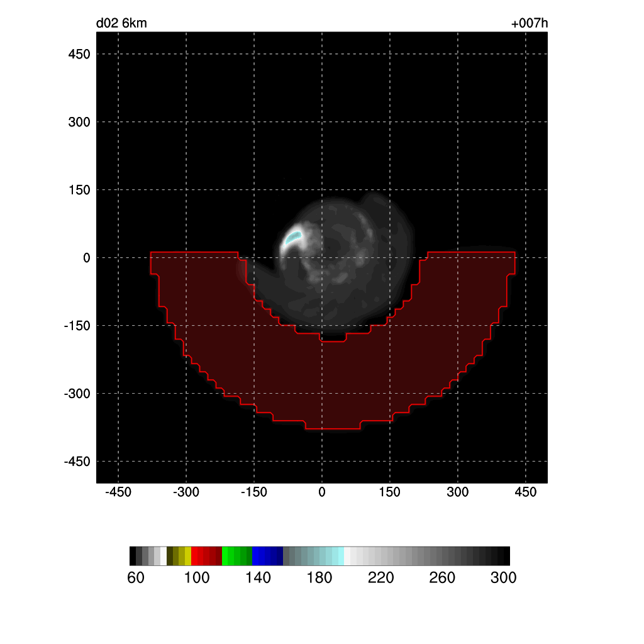Click the y-axis label -450
The image size is (644, 644).
(x=77, y=462)
